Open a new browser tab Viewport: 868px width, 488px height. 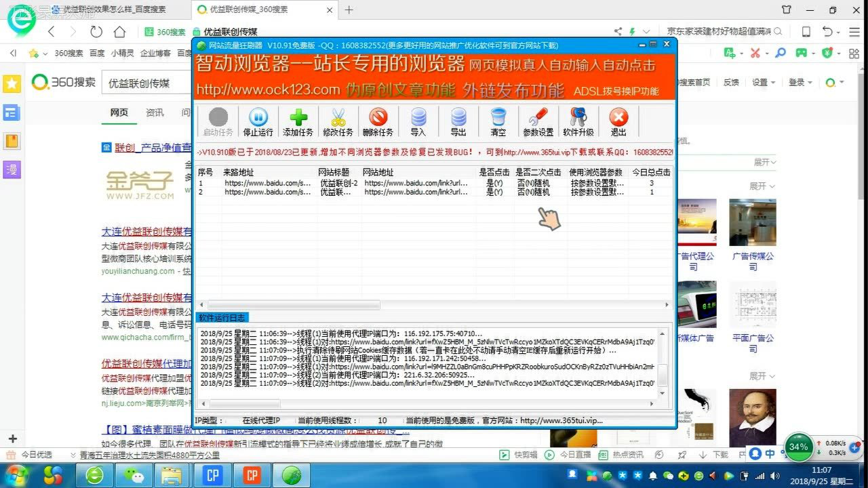(x=349, y=9)
